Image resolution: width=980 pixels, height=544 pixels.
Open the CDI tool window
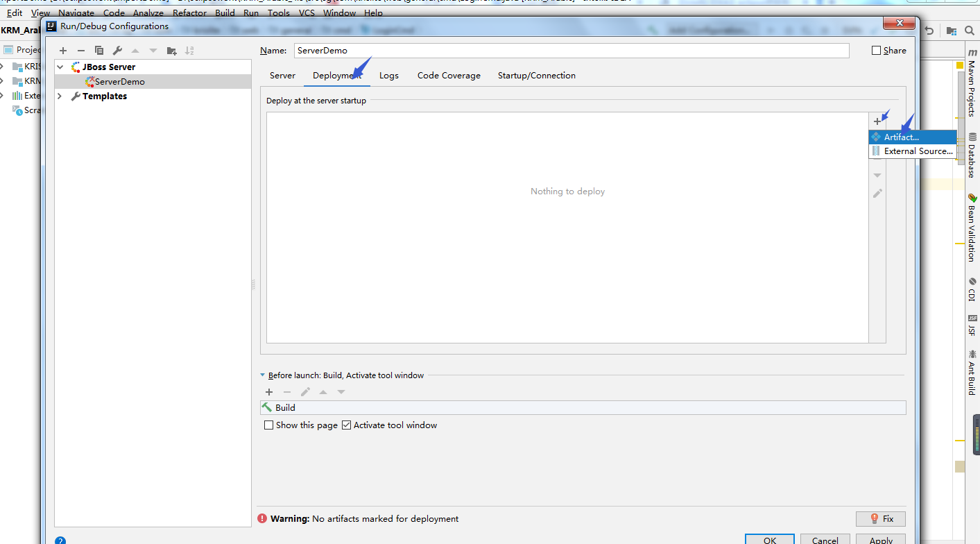pyautogui.click(x=972, y=289)
